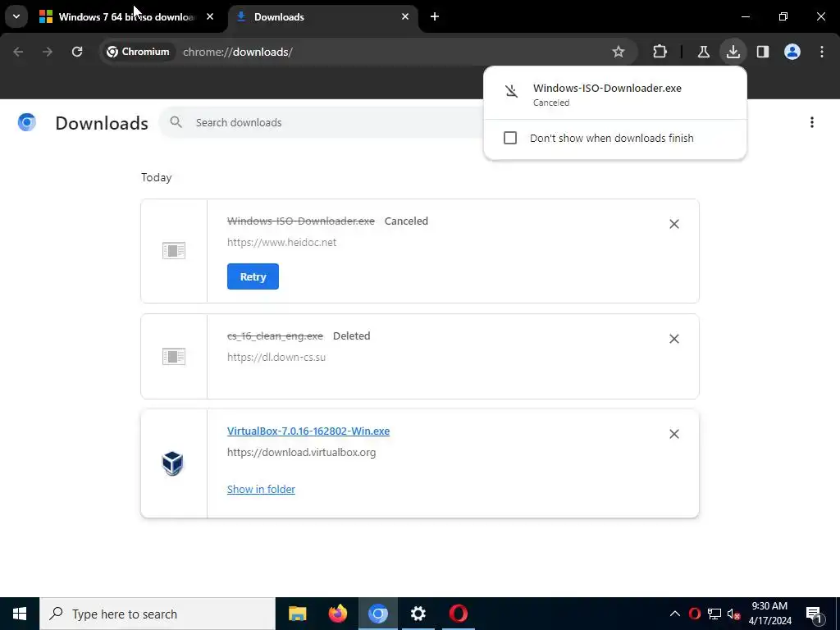Open the profile avatar menu
Screen dimensions: 840x630
(x=792, y=52)
